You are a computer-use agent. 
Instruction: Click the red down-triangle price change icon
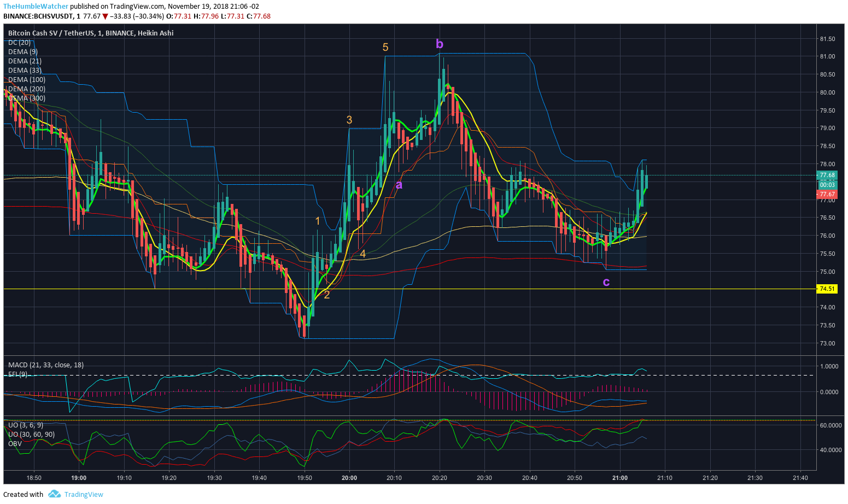[x=105, y=16]
